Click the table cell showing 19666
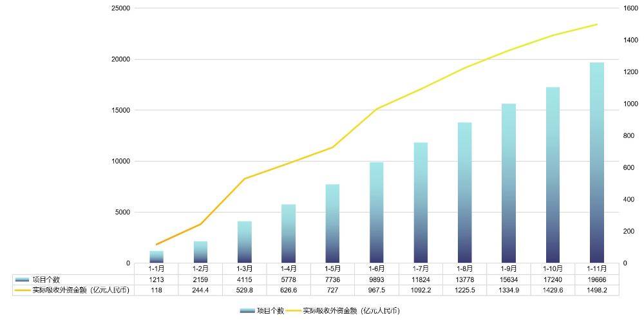Screen dimensions: 644x322 [x=596, y=279]
